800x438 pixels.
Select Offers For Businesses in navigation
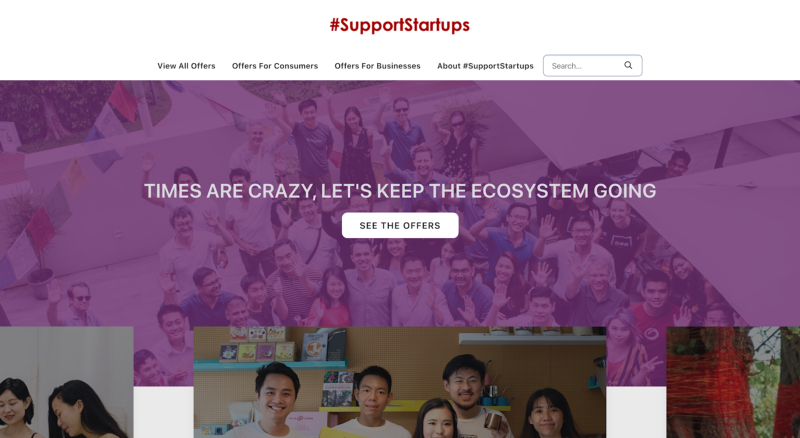pyautogui.click(x=378, y=66)
